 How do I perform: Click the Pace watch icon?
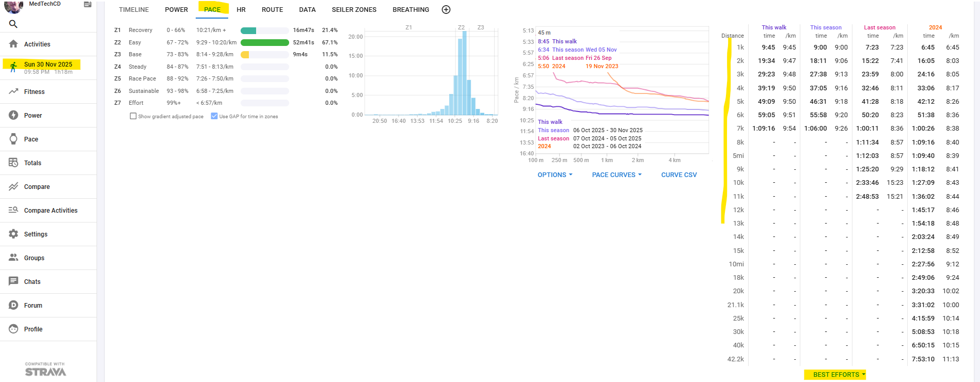tap(13, 139)
